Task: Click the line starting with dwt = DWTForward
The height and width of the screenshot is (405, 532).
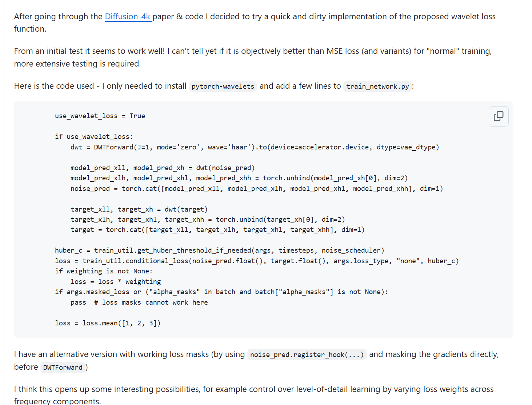Action: tap(255, 147)
